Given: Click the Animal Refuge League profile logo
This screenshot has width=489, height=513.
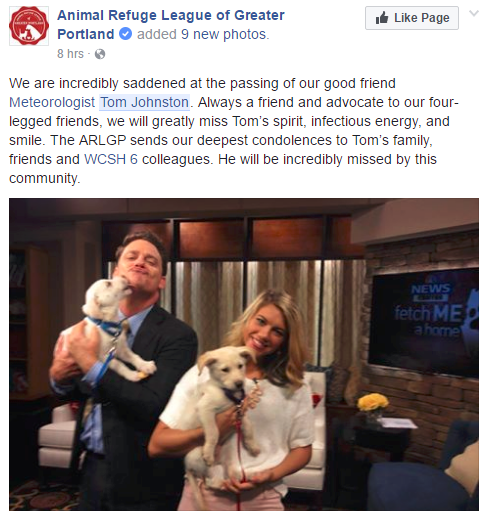Looking at the screenshot, I should [29, 26].
